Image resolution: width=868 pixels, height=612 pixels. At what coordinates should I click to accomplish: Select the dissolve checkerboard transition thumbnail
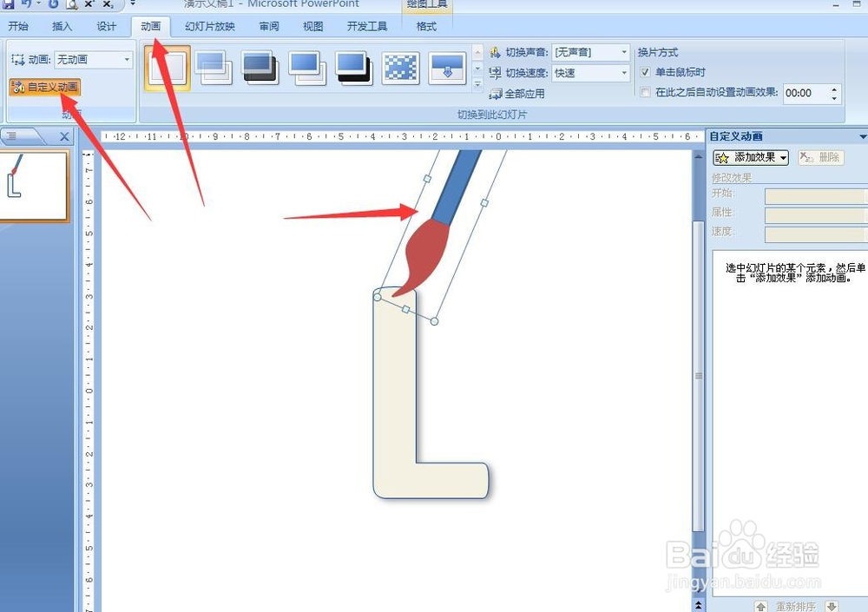[400, 68]
